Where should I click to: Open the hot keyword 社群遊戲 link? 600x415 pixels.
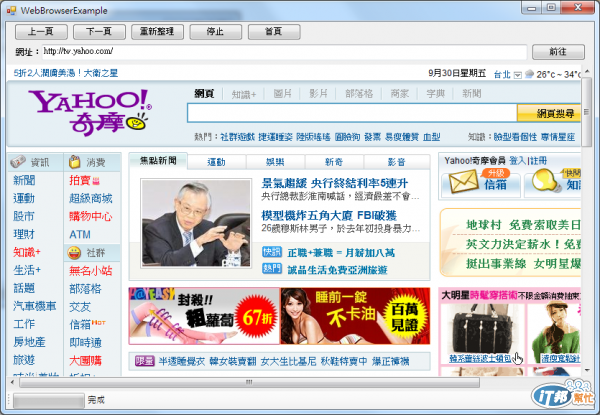click(238, 137)
